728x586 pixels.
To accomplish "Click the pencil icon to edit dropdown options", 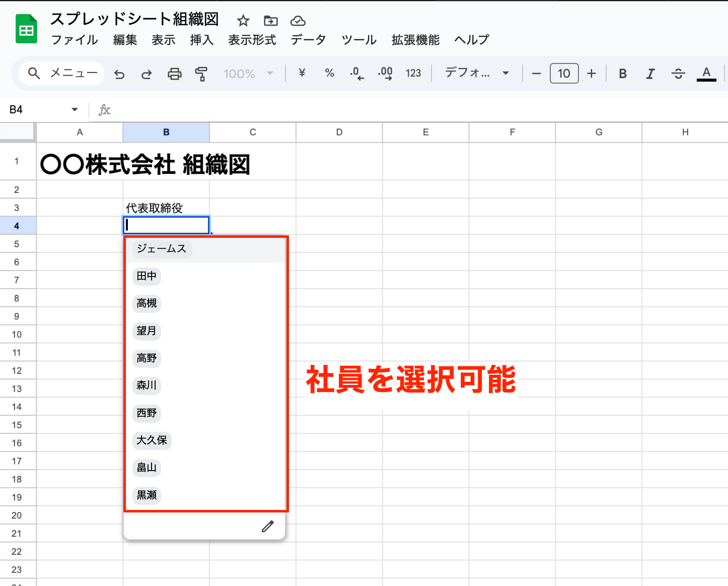I will pos(267,526).
